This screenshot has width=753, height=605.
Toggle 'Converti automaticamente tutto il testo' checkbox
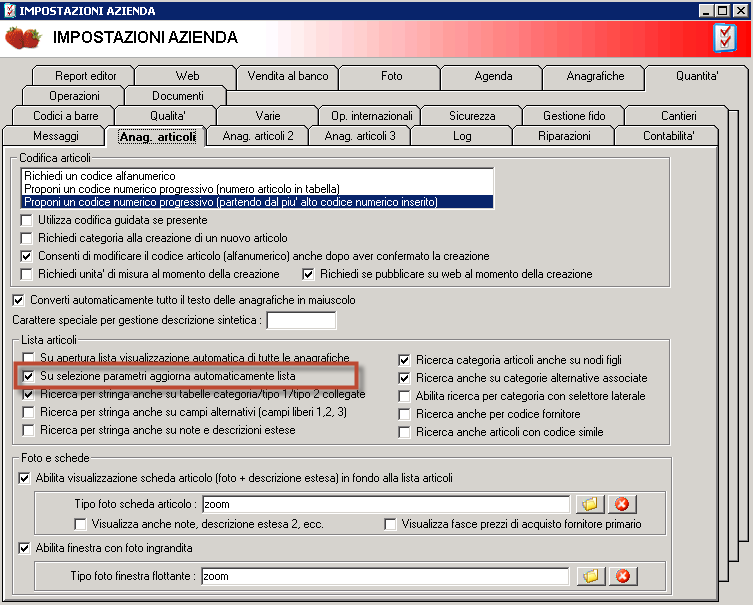(x=18, y=301)
